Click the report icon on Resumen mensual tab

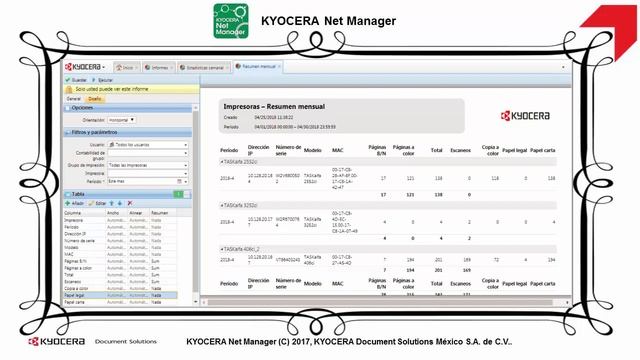coord(238,67)
